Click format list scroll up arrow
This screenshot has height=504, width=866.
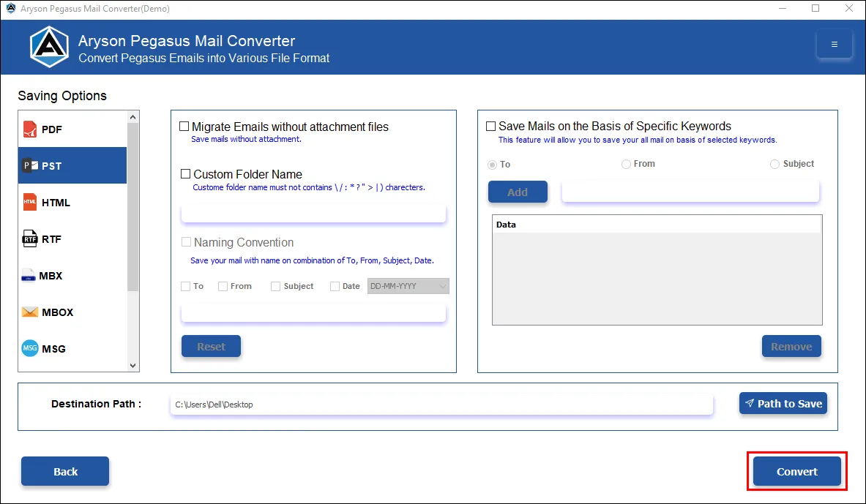click(132, 117)
